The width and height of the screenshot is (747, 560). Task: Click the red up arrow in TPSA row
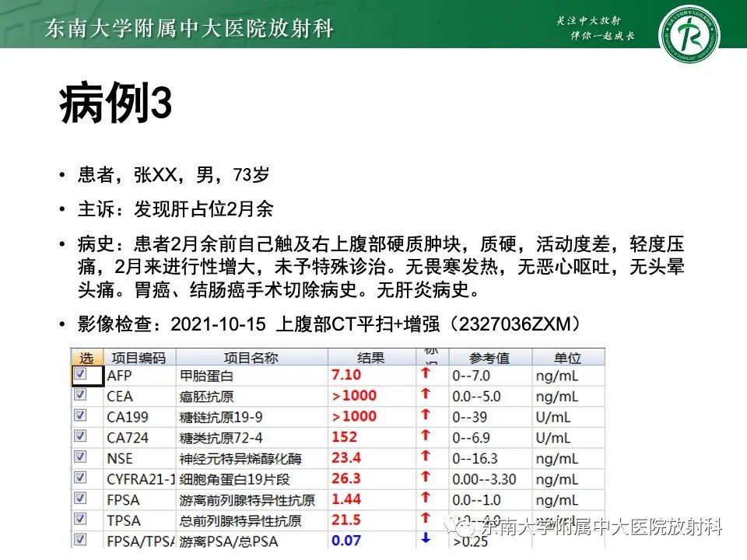pos(426,518)
